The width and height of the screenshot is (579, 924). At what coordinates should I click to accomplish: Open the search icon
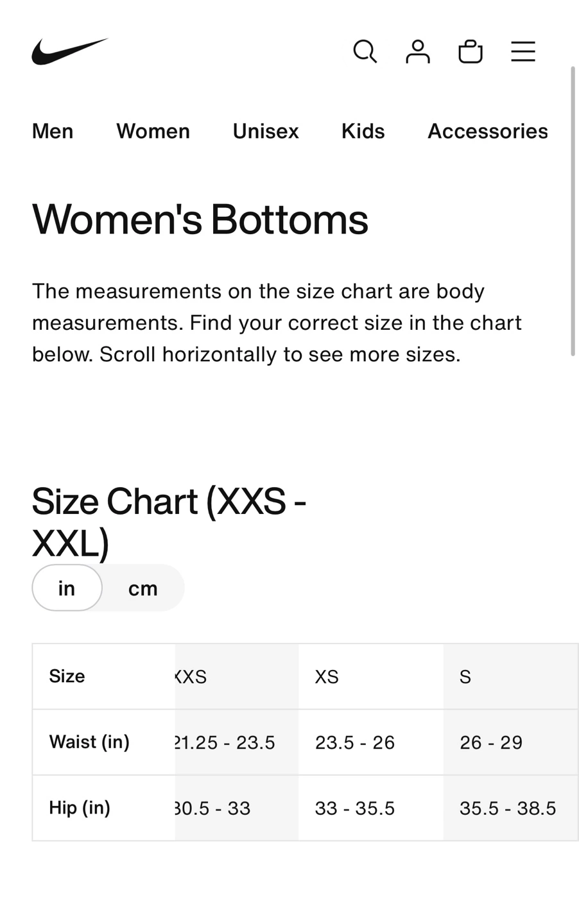(x=365, y=51)
